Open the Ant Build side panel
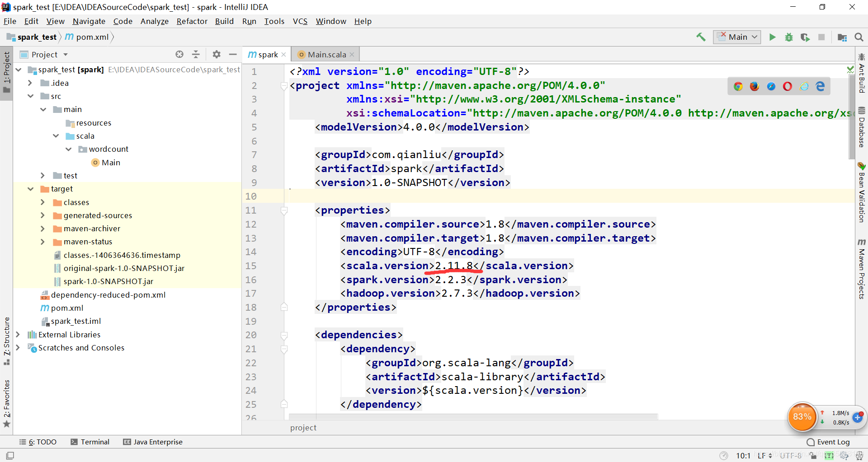The width and height of the screenshot is (868, 462). click(862, 73)
